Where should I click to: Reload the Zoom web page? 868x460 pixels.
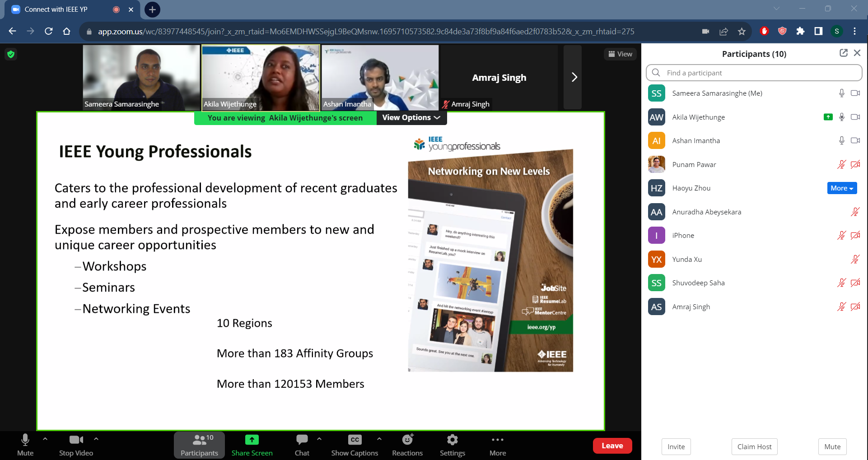tap(49, 31)
